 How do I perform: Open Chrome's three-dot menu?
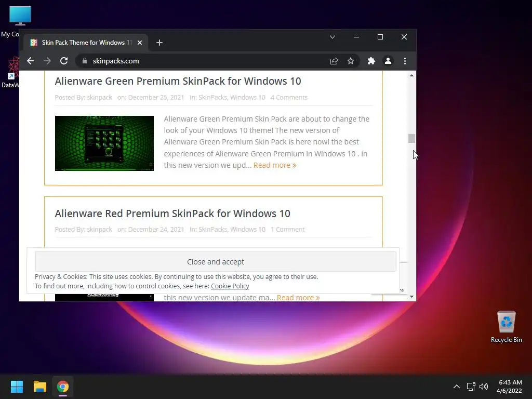(405, 61)
